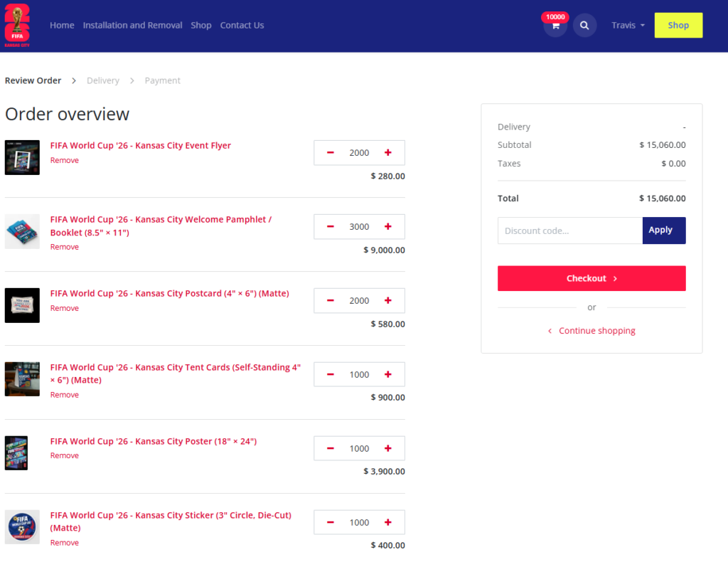This screenshot has width=728, height=567.
Task: Apply the discount code
Action: (663, 230)
